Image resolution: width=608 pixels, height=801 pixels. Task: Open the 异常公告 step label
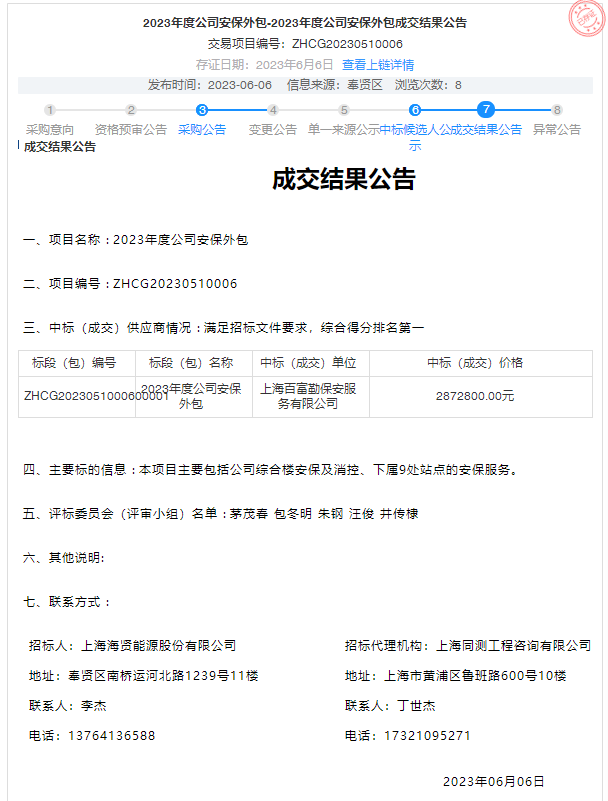tap(557, 130)
